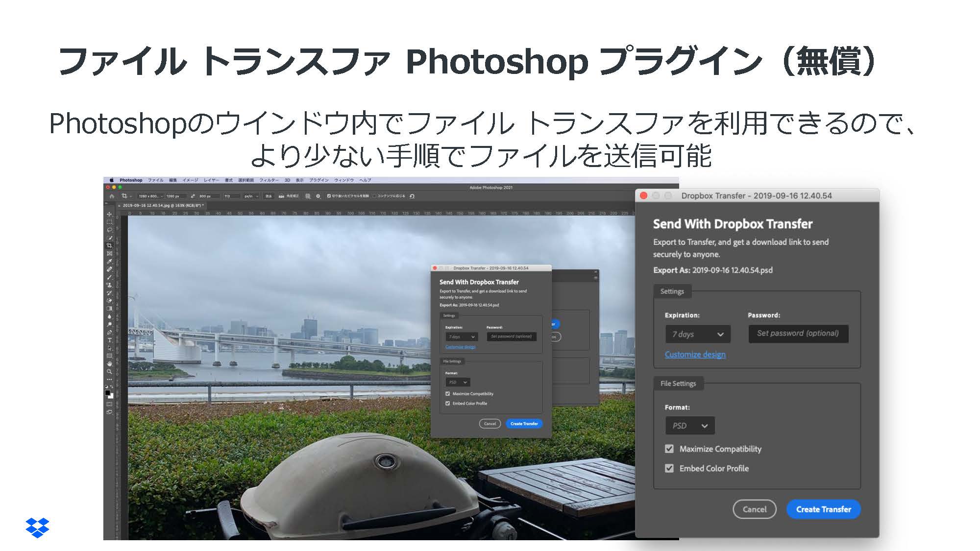Viewport: 980px width, 551px height.
Task: Toggle Embed Color Profile in small Photoshop dialog
Action: coord(447,404)
